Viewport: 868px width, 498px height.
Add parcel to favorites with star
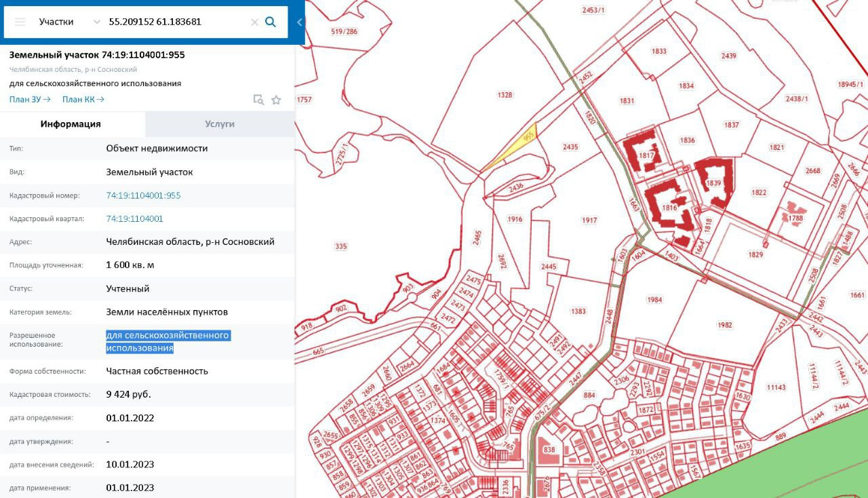(276, 100)
